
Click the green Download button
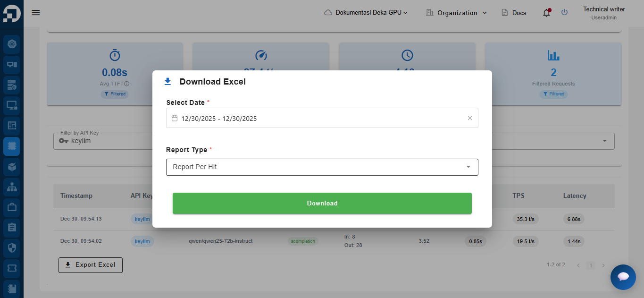[x=322, y=204]
